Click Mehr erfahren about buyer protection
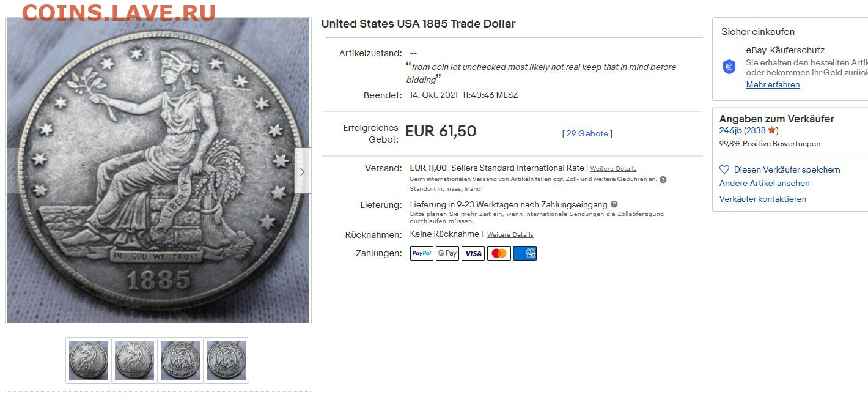The width and height of the screenshot is (868, 416). pyautogui.click(x=773, y=85)
